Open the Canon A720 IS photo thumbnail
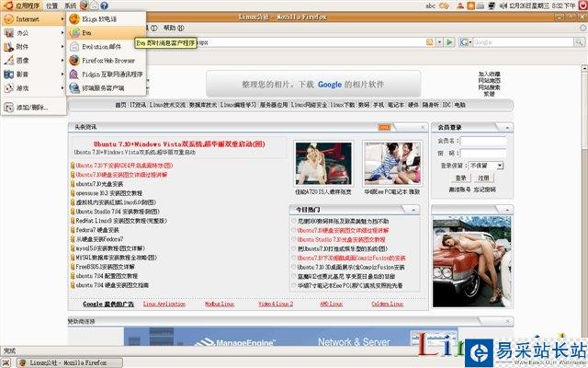The width and height of the screenshot is (588, 368). [x=323, y=164]
